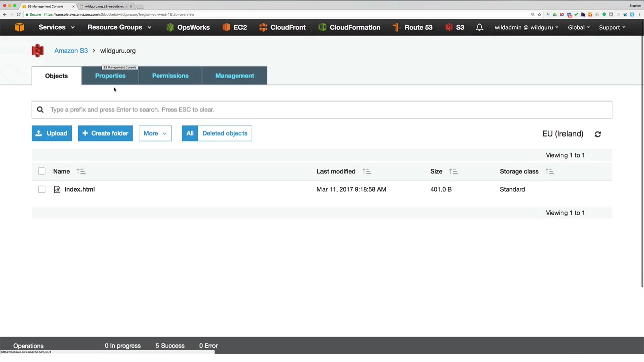Click the 401.0 B size value
Screen dimensions: 644x362
[x=441, y=189]
